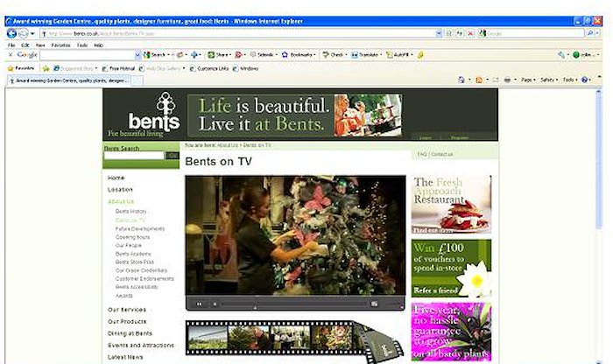Open the command bar Tools dropdown

point(570,80)
